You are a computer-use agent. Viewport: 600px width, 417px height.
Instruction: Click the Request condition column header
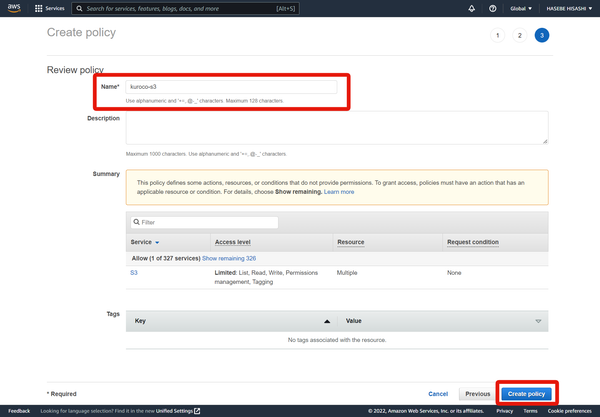(x=473, y=242)
